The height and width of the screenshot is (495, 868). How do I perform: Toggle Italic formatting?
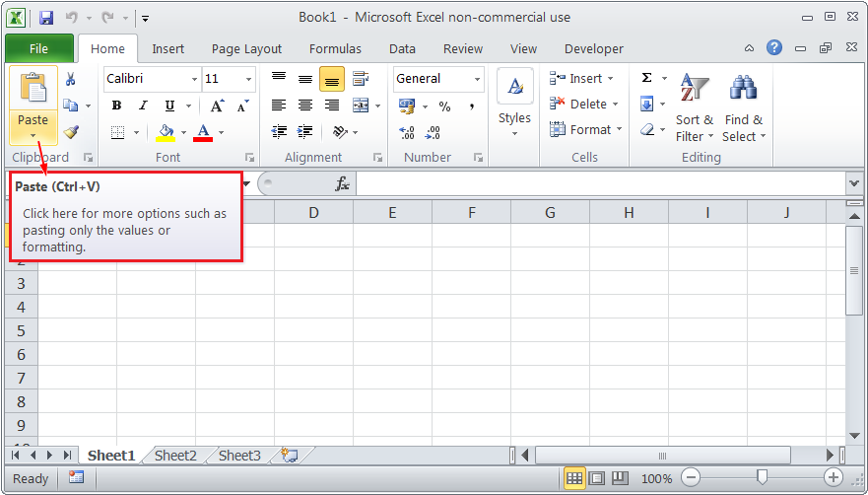[x=144, y=106]
